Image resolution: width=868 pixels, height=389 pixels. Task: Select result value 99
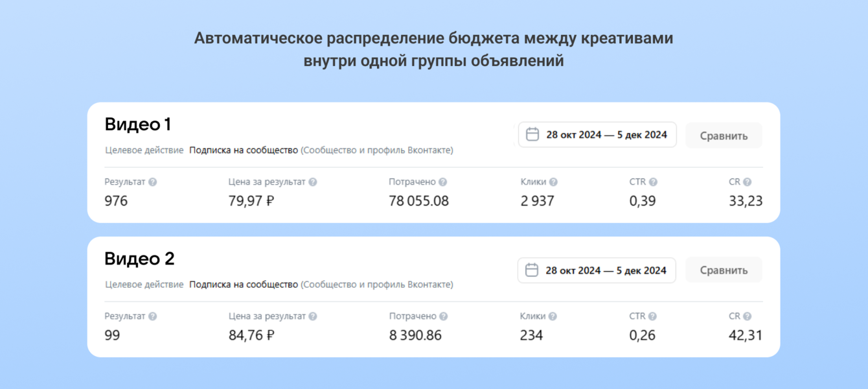pyautogui.click(x=112, y=335)
